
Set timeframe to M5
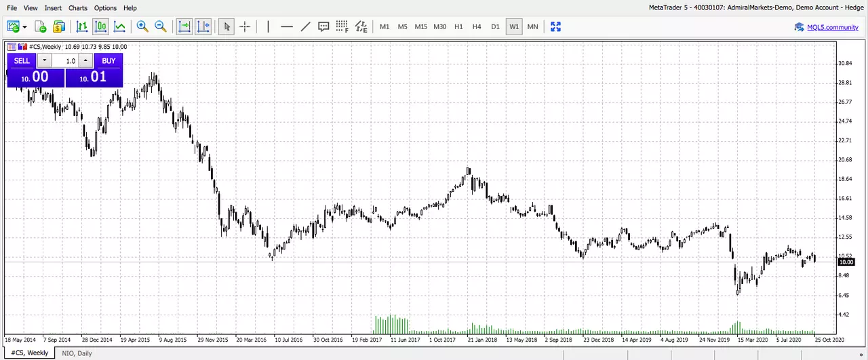(403, 26)
